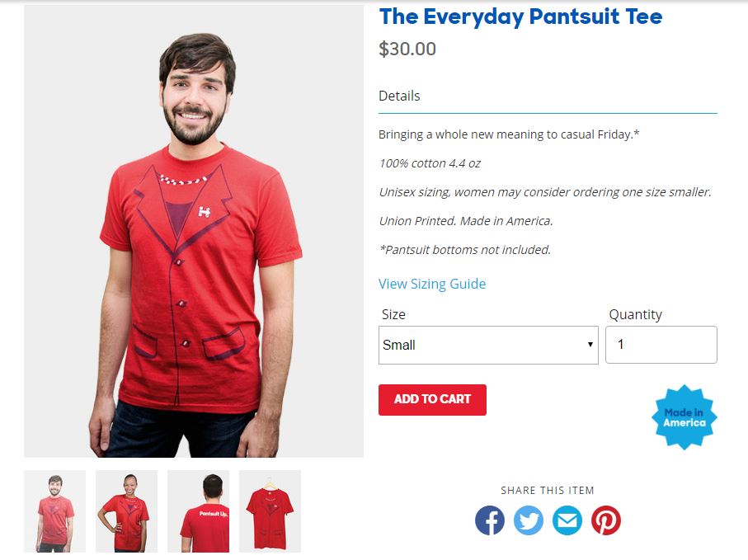This screenshot has height=560, width=748.
Task: Click the main product photo
Action: [x=194, y=232]
